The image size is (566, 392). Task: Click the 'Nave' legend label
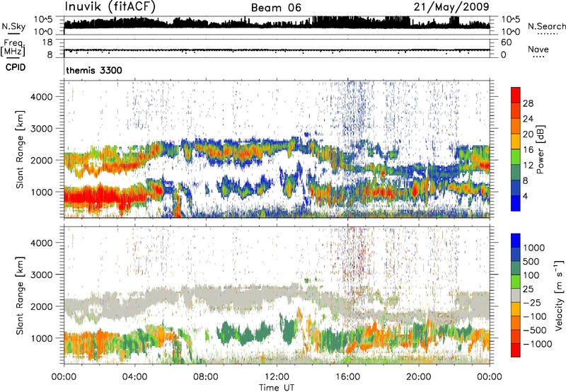pos(538,49)
